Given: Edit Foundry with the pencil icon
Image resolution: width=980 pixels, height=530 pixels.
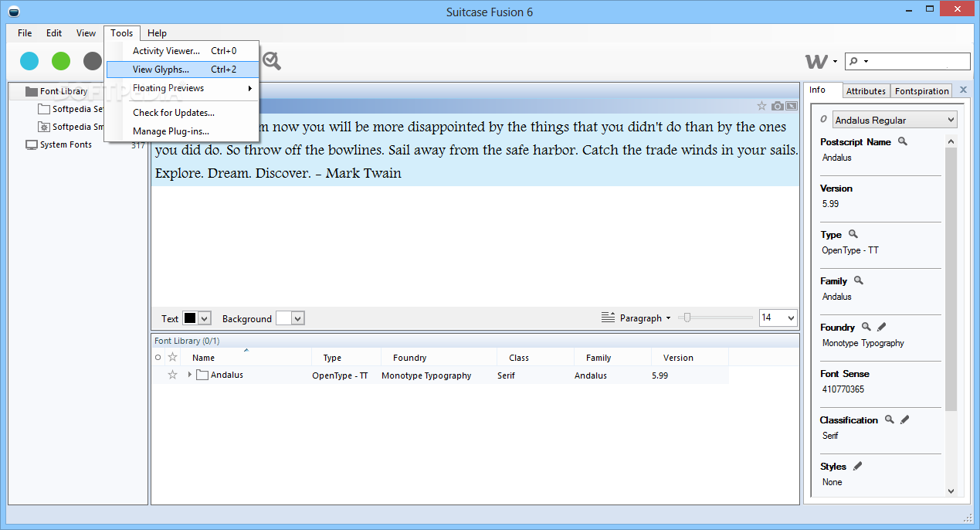Looking at the screenshot, I should [x=882, y=327].
